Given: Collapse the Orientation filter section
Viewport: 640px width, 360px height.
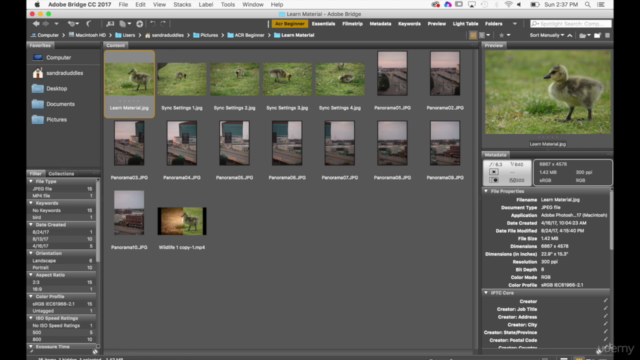Looking at the screenshot, I should [x=31, y=253].
